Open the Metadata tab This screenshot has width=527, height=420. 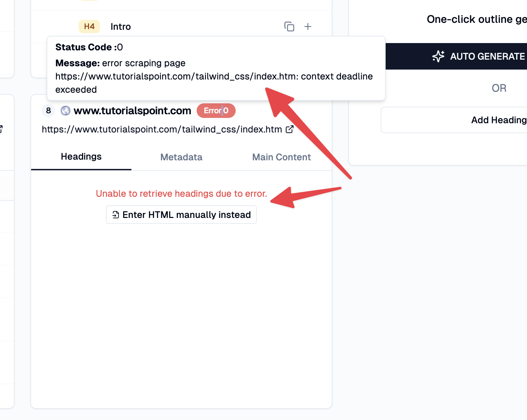point(181,157)
